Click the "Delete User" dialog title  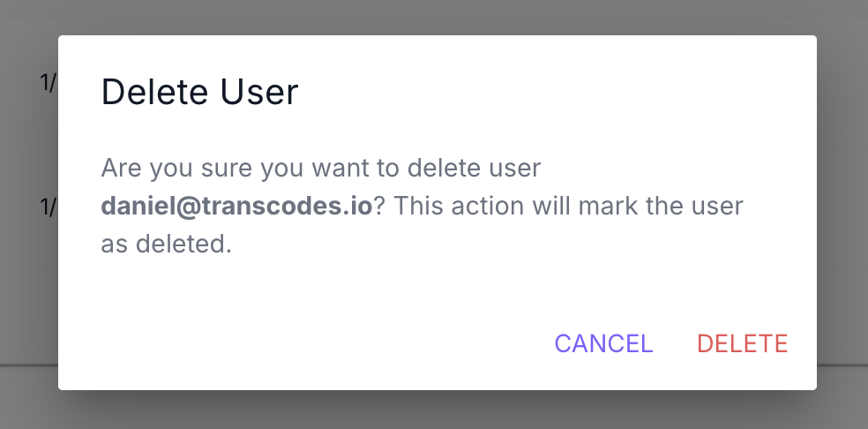point(200,92)
